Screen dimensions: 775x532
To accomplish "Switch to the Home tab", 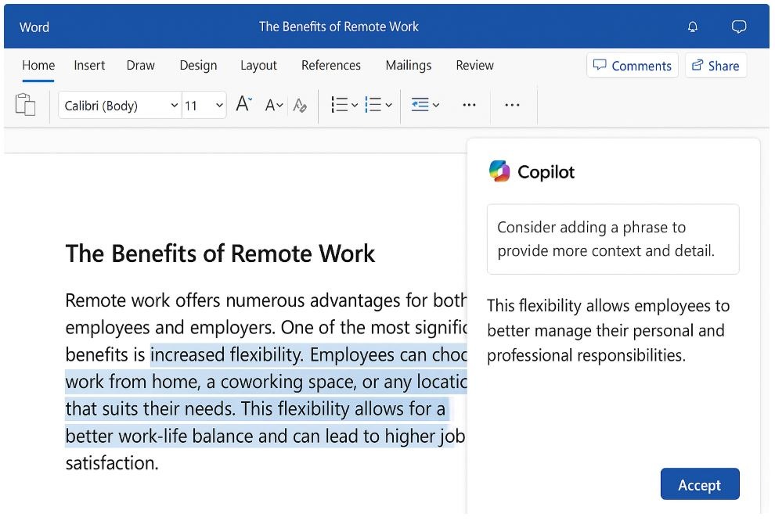I will click(38, 65).
